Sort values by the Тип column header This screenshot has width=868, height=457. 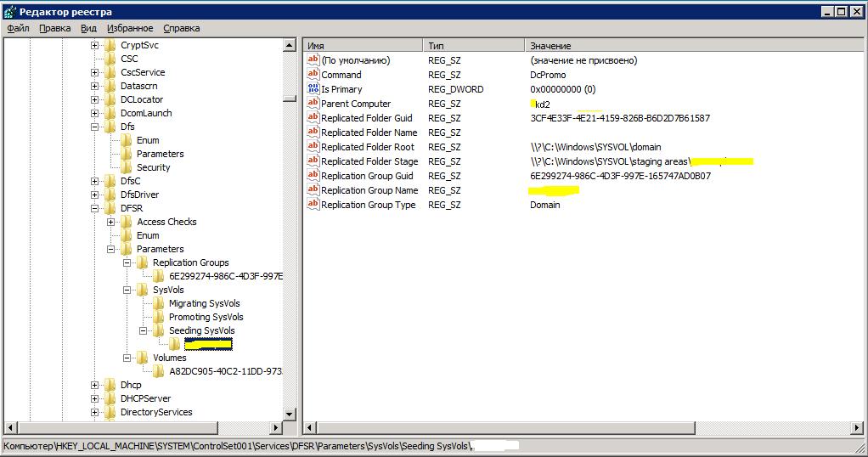click(475, 45)
